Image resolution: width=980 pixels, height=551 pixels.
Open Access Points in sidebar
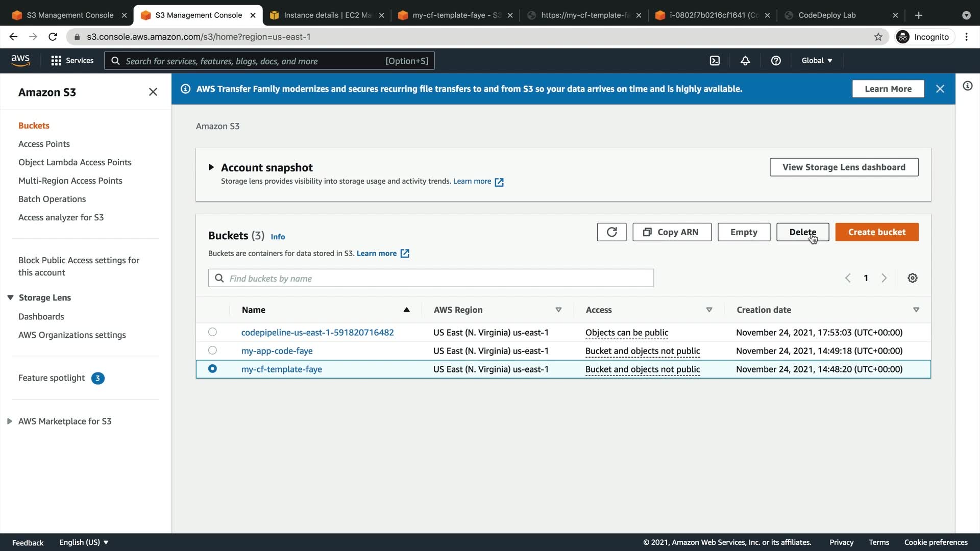pos(44,144)
